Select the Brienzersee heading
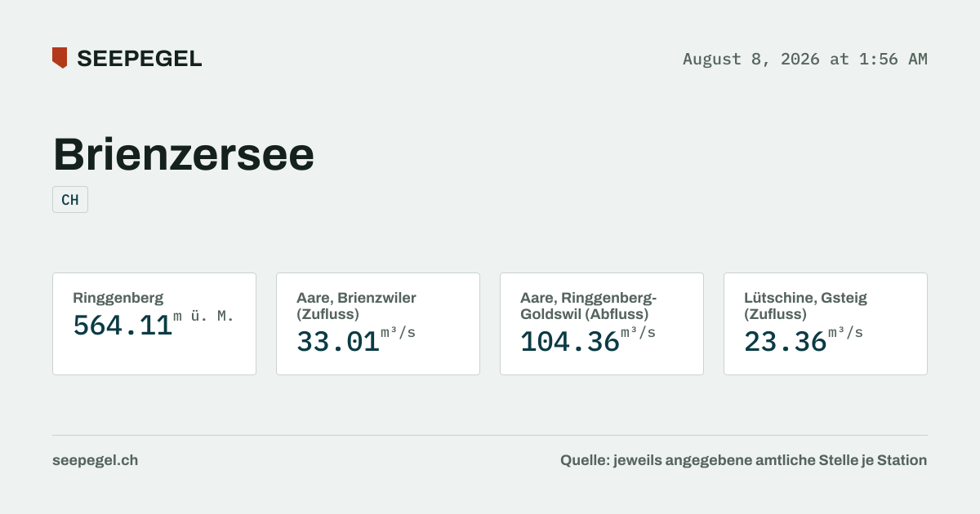This screenshot has width=980, height=514. 184,153
